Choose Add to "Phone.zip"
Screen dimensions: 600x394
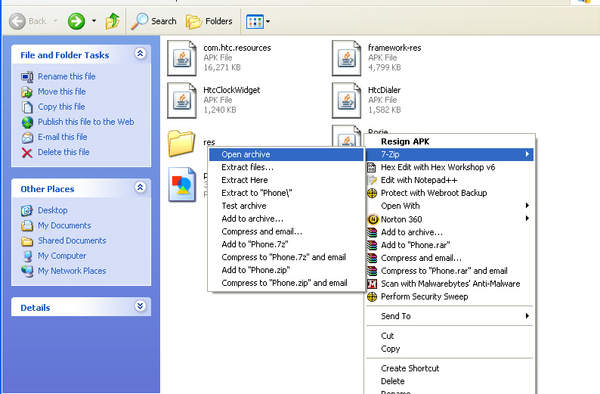click(x=286, y=270)
